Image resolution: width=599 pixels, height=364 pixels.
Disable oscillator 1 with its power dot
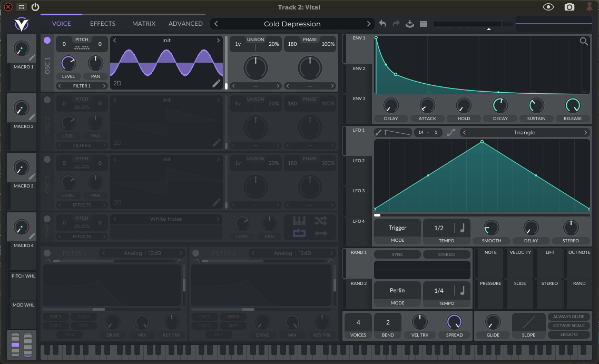point(47,41)
